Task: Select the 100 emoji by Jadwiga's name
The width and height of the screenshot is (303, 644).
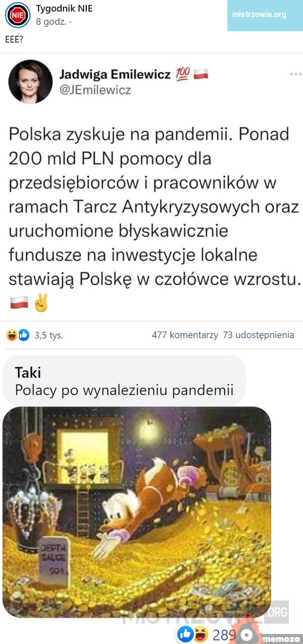Action: [182, 75]
